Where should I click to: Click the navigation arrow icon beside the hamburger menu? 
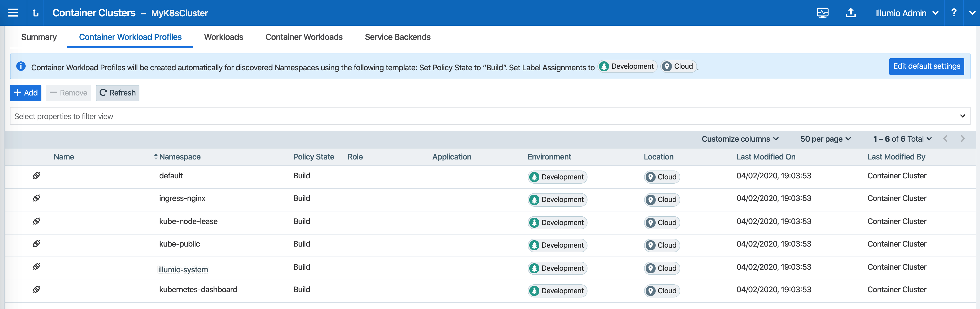pos(35,13)
